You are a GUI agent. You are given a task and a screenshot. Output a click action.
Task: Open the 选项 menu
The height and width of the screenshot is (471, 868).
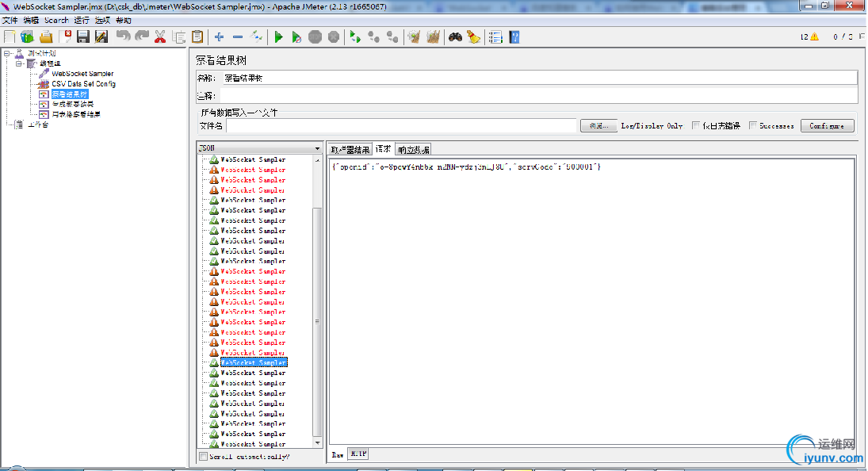[102, 21]
